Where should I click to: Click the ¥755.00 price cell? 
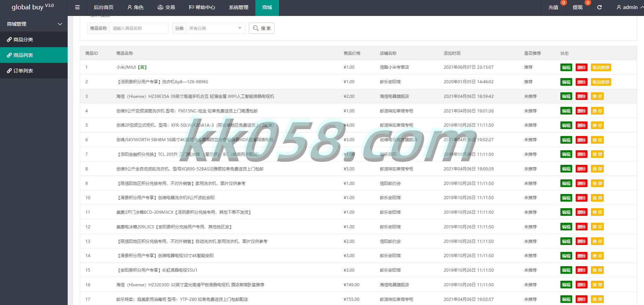[351, 299]
